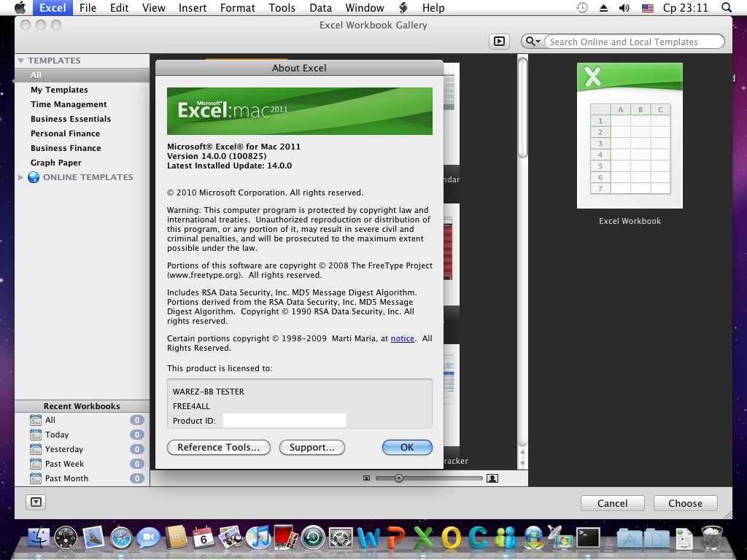Click the Excel X icon in dock
Image resolution: width=747 pixels, height=560 pixels.
pyautogui.click(x=423, y=537)
